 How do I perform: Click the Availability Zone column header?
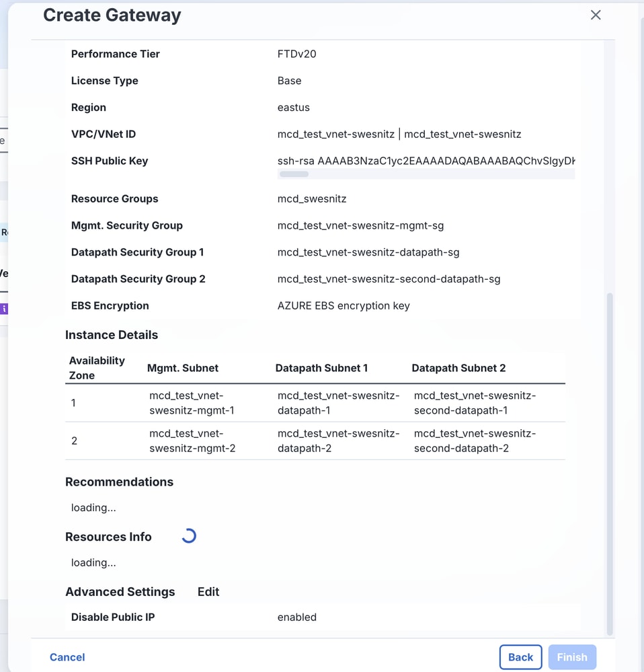[x=97, y=368]
